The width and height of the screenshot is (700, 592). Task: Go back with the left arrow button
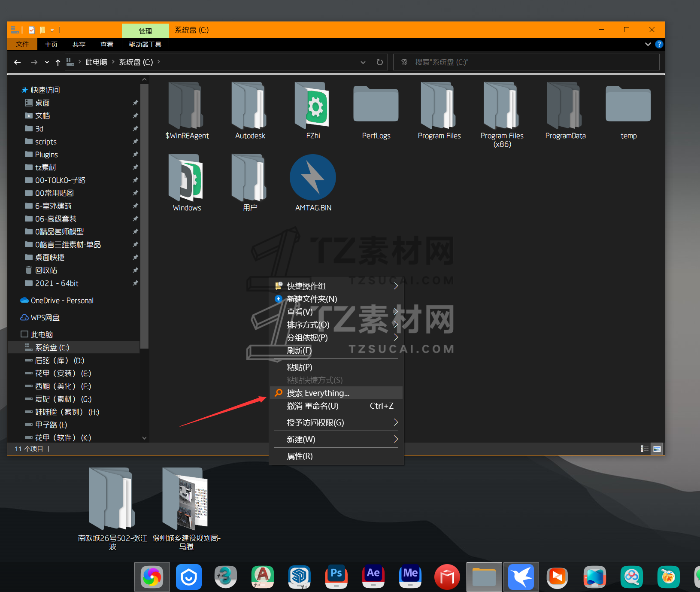click(18, 62)
